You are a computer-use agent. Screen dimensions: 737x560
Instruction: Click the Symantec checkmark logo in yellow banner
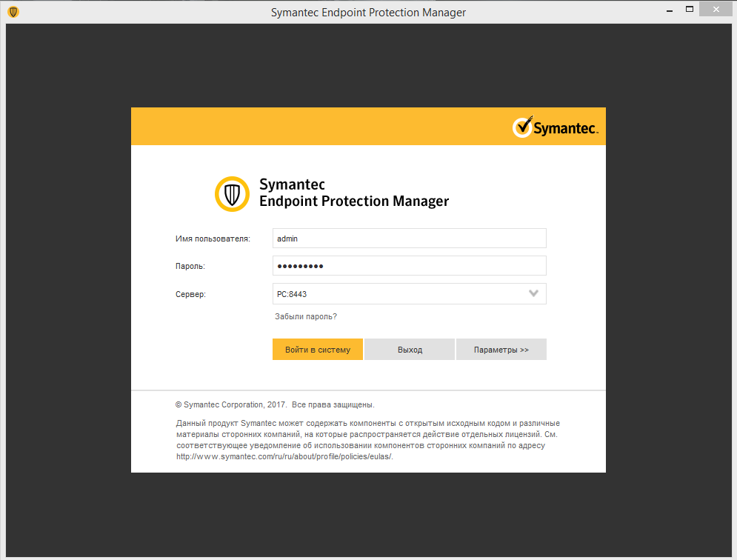[x=555, y=127]
